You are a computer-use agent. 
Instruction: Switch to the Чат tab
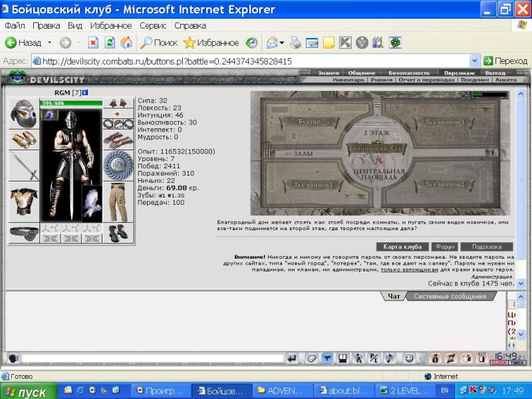point(394,296)
